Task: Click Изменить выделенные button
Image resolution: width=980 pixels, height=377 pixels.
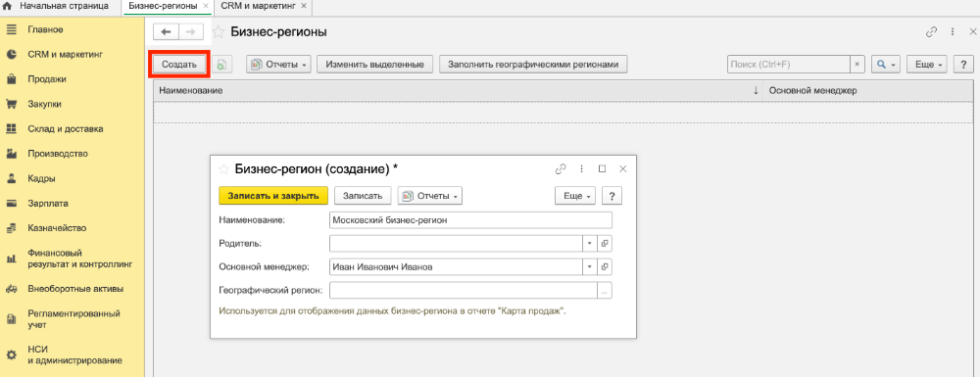Action: 375,65
